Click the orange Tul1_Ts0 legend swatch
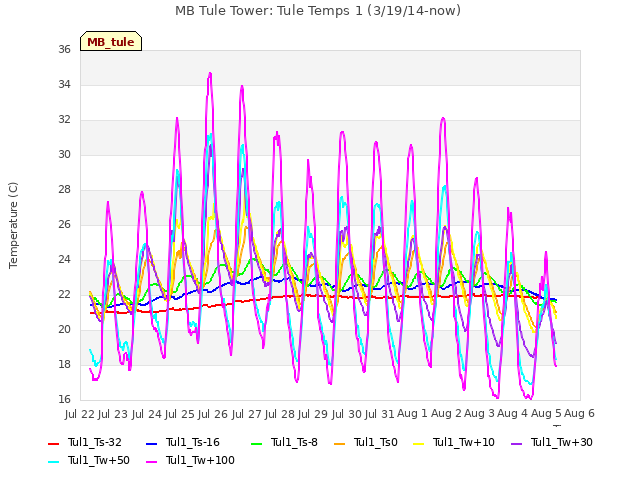This screenshot has width=640, height=480. point(340,443)
